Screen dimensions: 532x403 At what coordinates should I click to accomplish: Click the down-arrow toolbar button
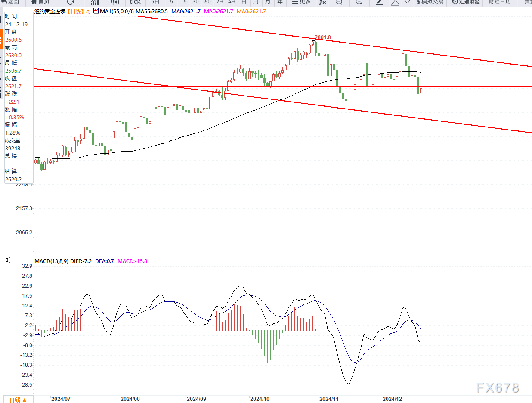coord(407,2)
